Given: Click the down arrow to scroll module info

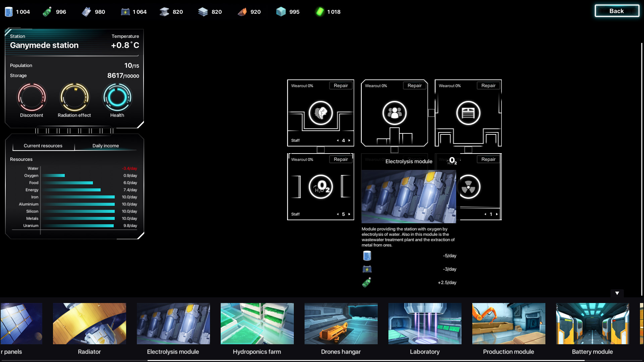Looking at the screenshot, I should tap(617, 293).
